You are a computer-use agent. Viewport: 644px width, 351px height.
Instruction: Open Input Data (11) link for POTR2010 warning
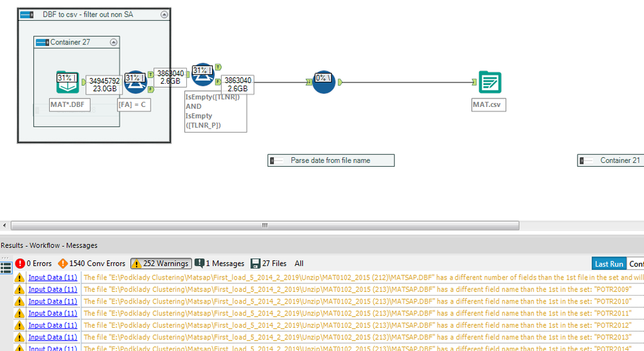pos(53,301)
